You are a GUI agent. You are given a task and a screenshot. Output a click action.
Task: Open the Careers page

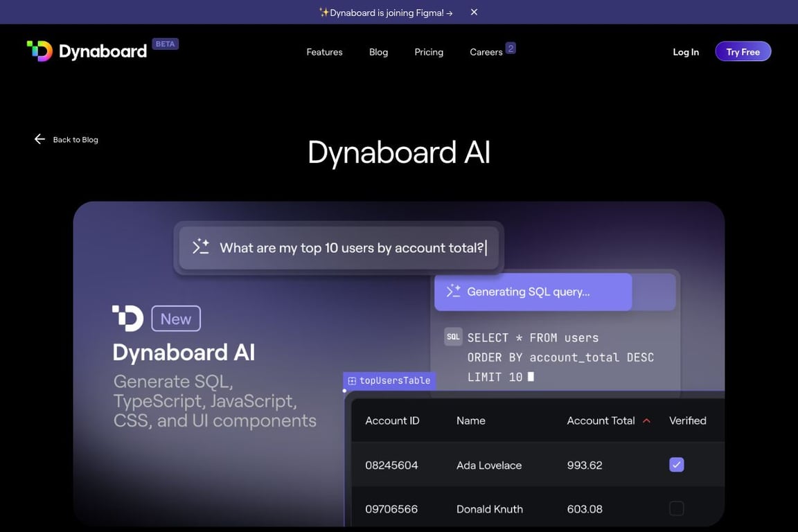(486, 52)
